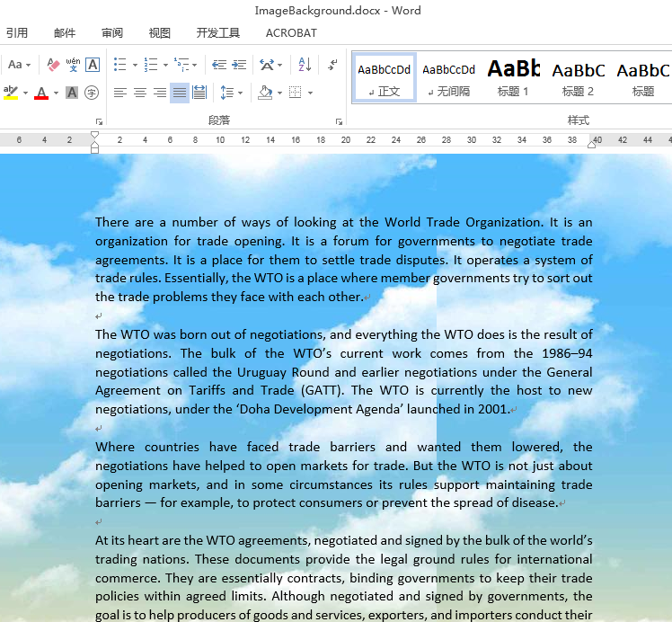
Task: Click left indent marker on ruler
Action: pyautogui.click(x=94, y=149)
